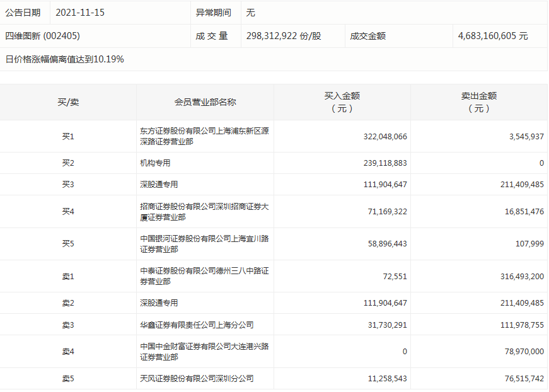This screenshot has height=392, width=549.
Task: Click 华鑫证券有限责任公司上海分公司
Action: [197, 325]
